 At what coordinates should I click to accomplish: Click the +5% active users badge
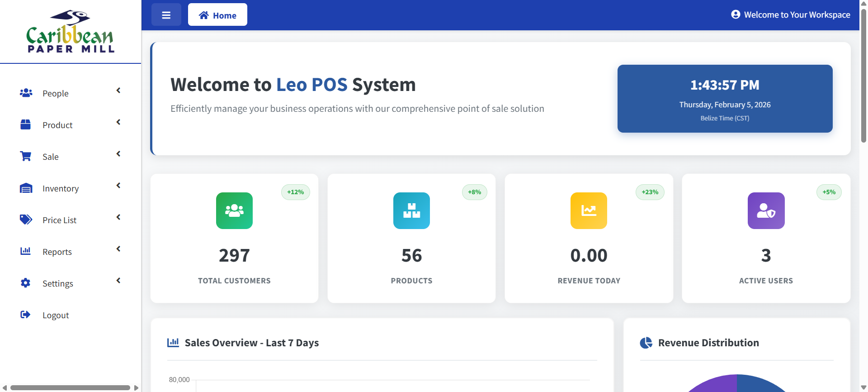[829, 192]
